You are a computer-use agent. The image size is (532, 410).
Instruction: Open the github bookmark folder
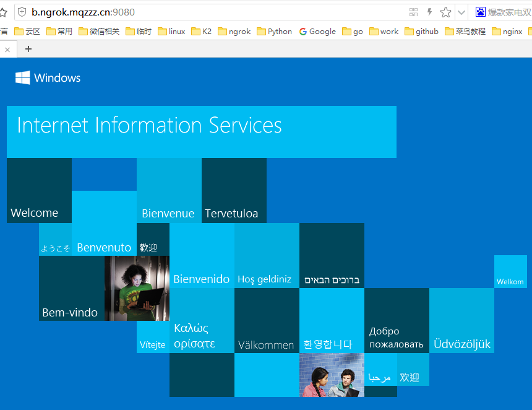pos(421,32)
